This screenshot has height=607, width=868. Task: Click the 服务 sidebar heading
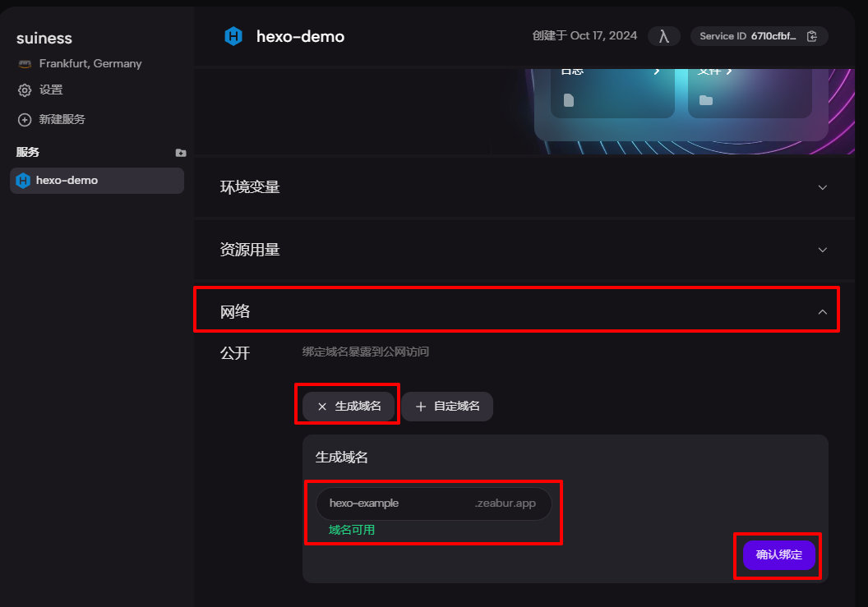tap(28, 152)
